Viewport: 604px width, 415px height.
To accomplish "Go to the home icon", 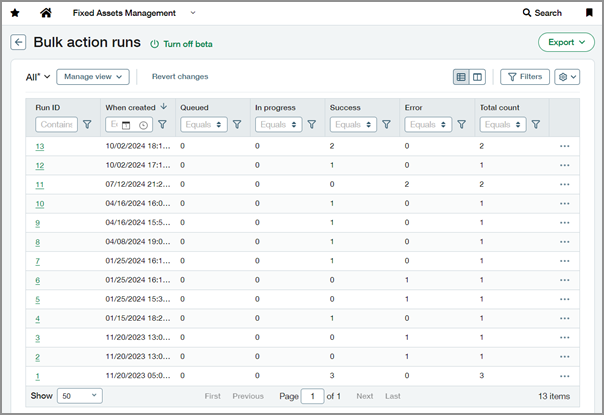I will pyautogui.click(x=45, y=13).
